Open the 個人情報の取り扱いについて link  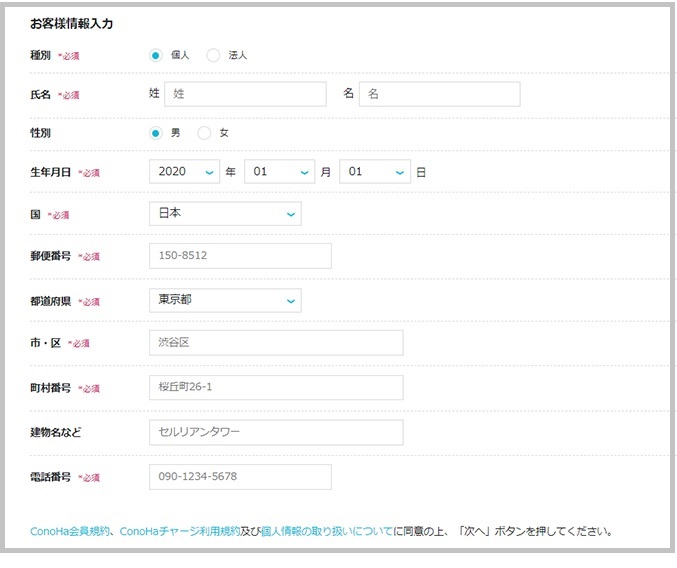pyautogui.click(x=327, y=531)
